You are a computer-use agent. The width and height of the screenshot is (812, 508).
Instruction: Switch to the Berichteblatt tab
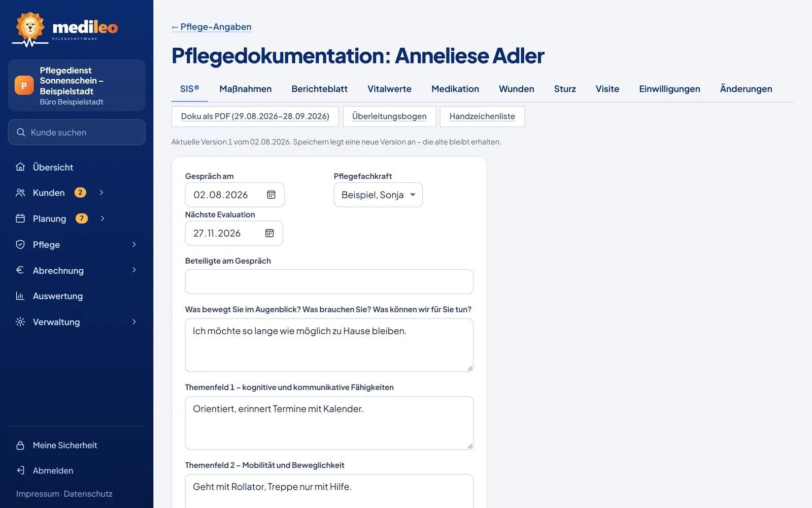(x=320, y=89)
